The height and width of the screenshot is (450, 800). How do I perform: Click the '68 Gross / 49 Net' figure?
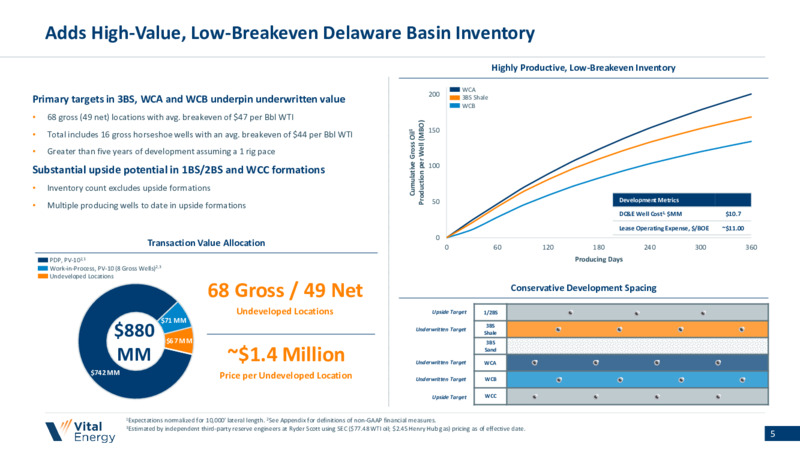click(285, 290)
